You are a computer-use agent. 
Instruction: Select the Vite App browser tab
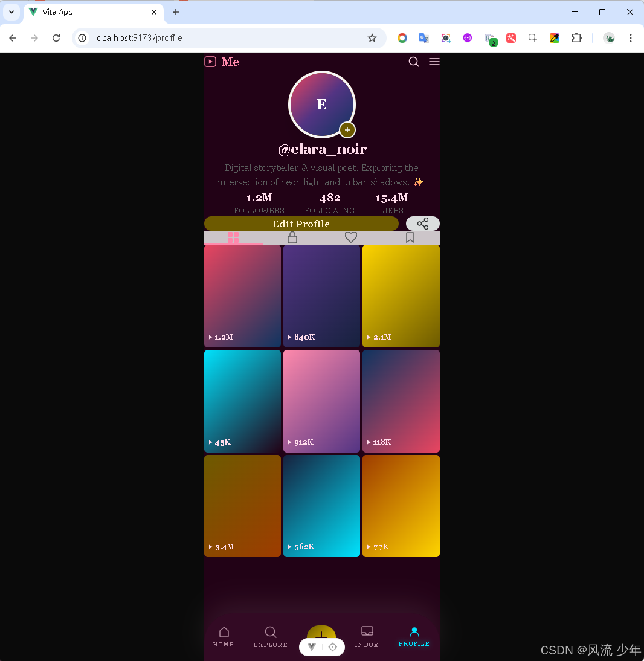[94, 12]
